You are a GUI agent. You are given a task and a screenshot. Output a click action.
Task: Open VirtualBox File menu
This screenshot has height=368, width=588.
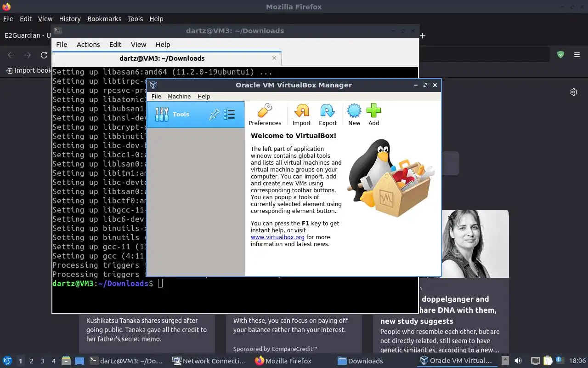[156, 96]
